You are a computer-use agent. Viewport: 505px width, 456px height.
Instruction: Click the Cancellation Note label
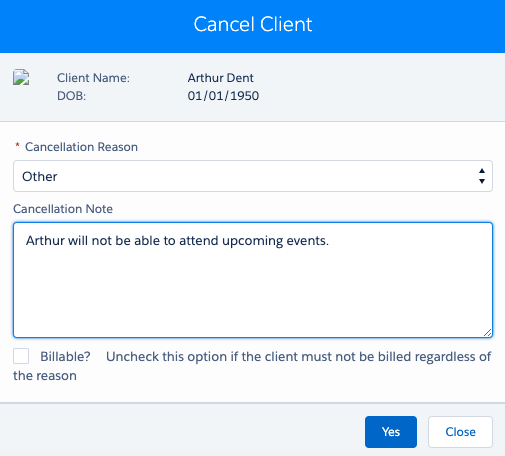[63, 209]
